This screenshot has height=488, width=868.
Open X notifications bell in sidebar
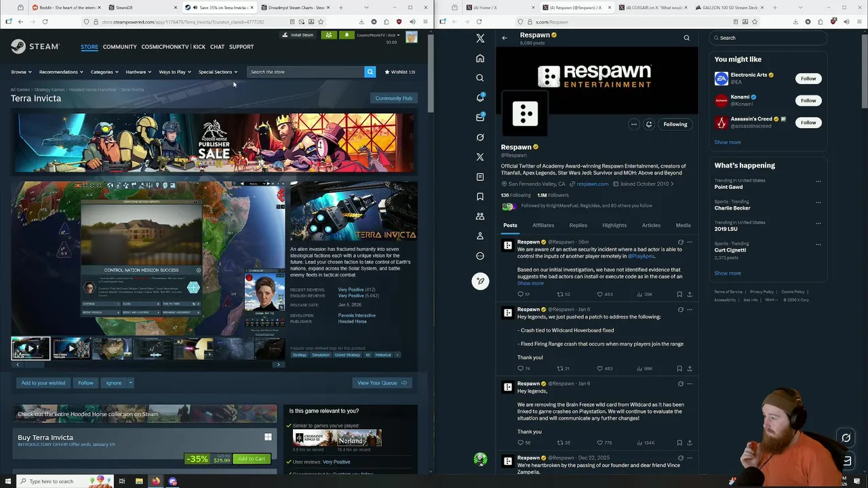pyautogui.click(x=480, y=98)
